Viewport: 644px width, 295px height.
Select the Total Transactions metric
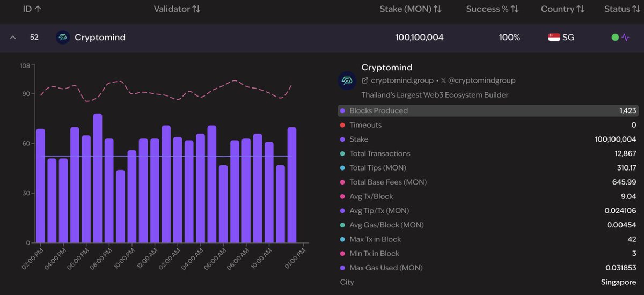[488, 153]
